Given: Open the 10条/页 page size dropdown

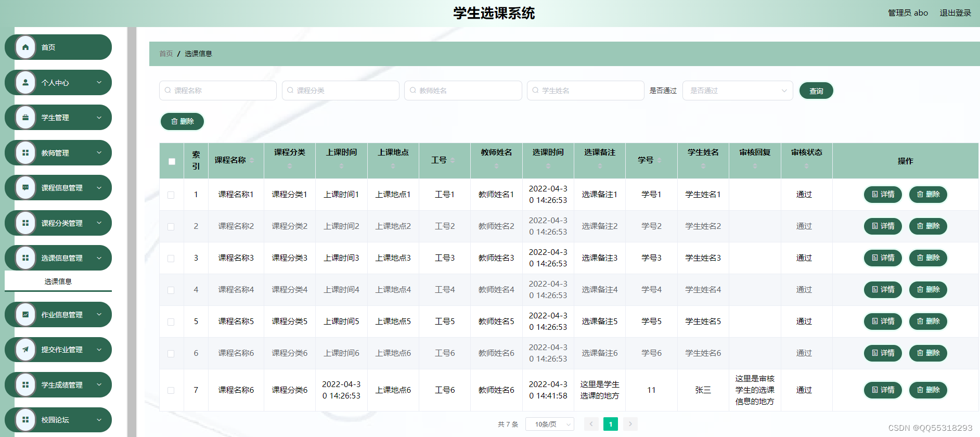Looking at the screenshot, I should click(x=550, y=424).
